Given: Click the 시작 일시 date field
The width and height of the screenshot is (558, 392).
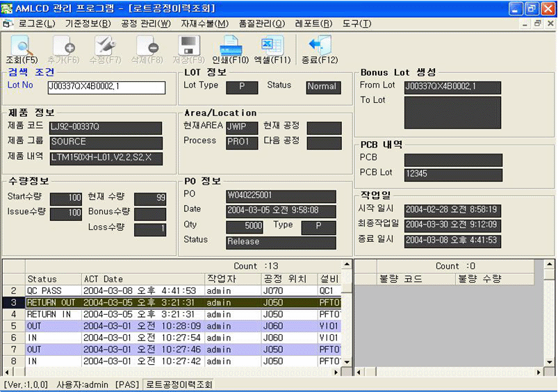Looking at the screenshot, I should pos(452,211).
